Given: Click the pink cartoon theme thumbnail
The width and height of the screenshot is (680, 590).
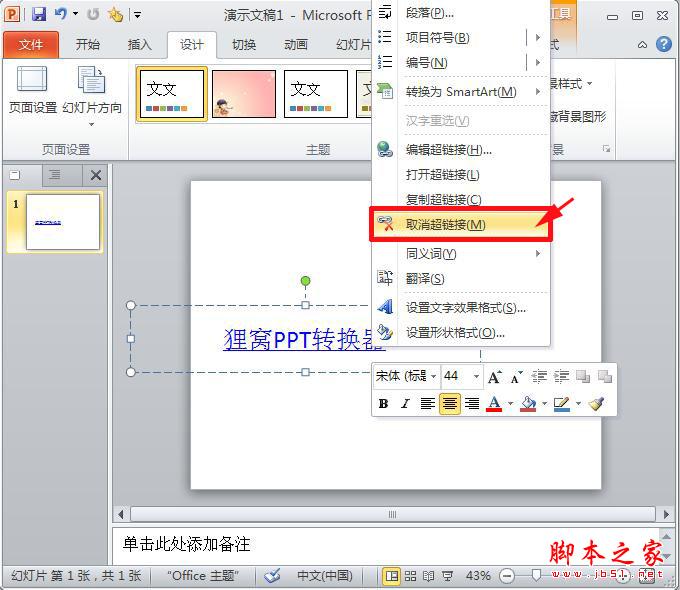Looking at the screenshot, I should [244, 94].
